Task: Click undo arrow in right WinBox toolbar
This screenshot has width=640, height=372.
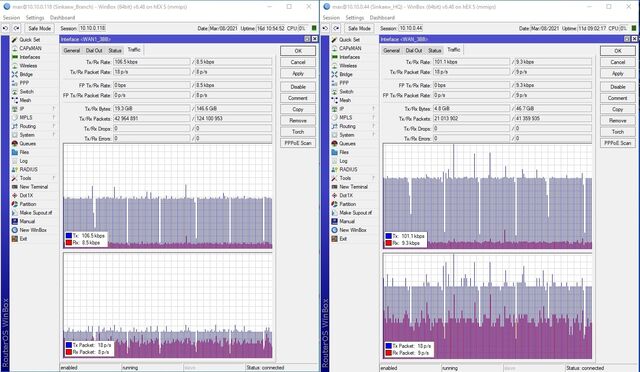Action: (325, 28)
